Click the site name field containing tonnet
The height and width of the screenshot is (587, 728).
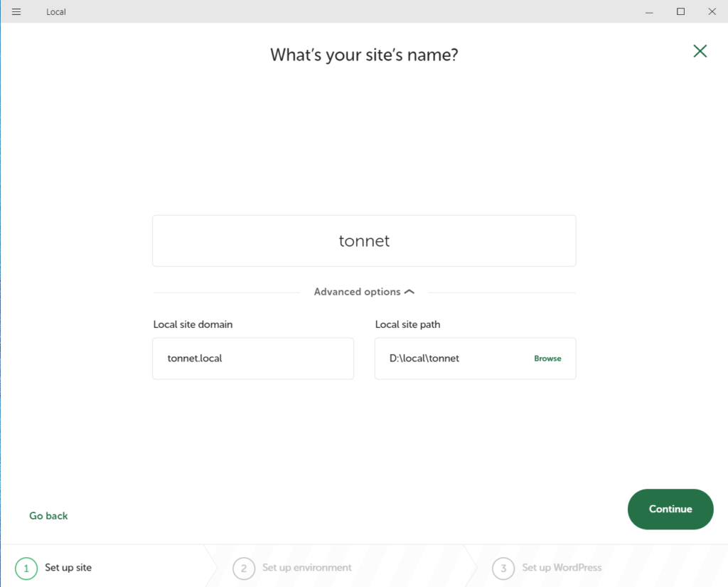[364, 241]
